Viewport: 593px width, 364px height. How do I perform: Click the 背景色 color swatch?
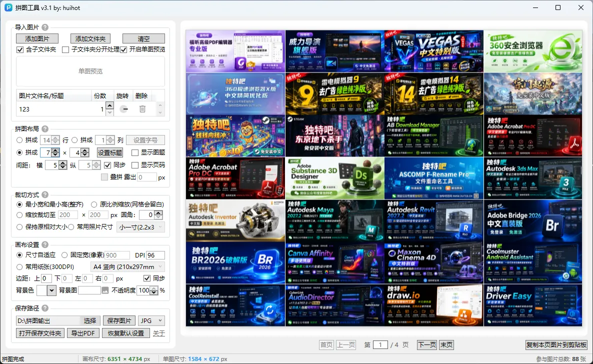(x=41, y=290)
